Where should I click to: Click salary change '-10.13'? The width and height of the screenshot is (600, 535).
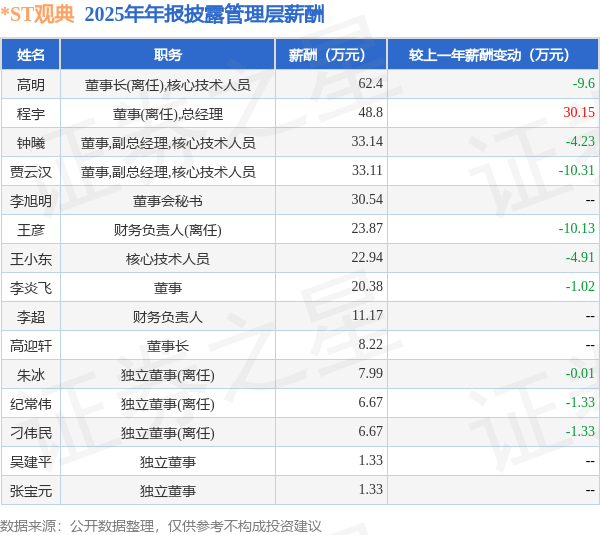577,228
